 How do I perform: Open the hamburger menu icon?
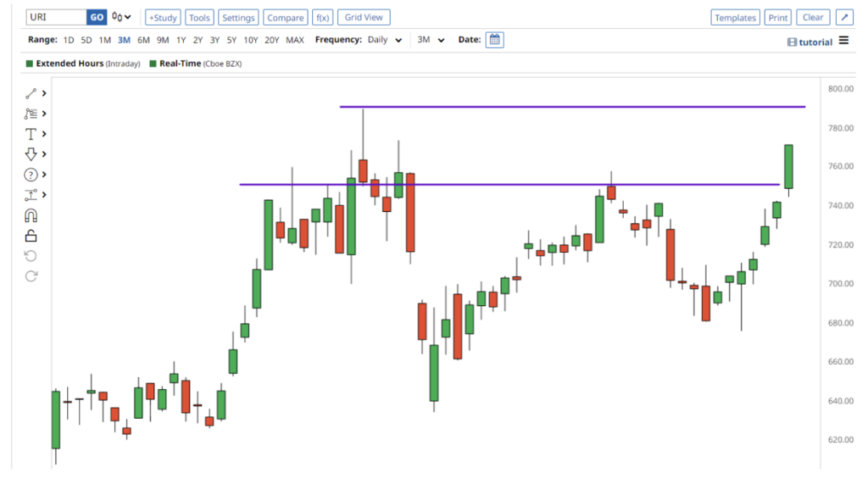tap(843, 41)
